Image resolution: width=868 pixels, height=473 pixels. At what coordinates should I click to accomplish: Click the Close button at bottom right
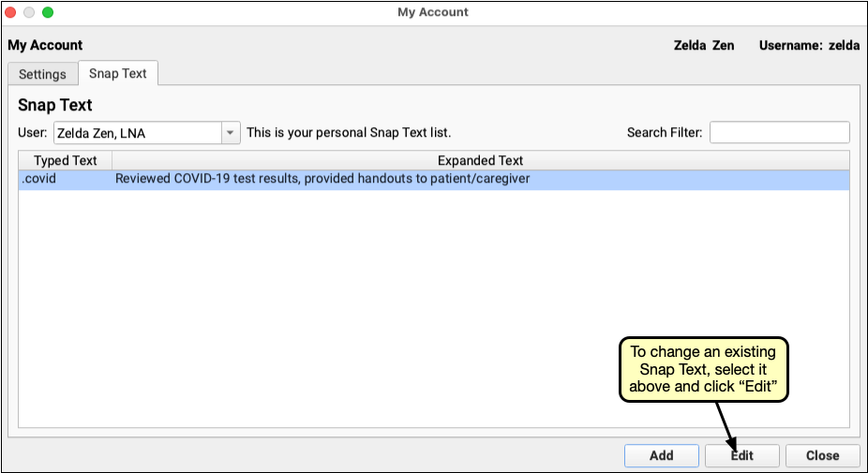(x=822, y=455)
